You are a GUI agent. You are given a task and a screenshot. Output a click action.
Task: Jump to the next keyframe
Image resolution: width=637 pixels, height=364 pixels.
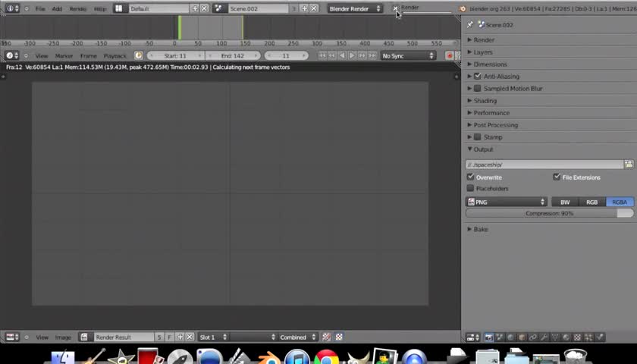coord(362,55)
